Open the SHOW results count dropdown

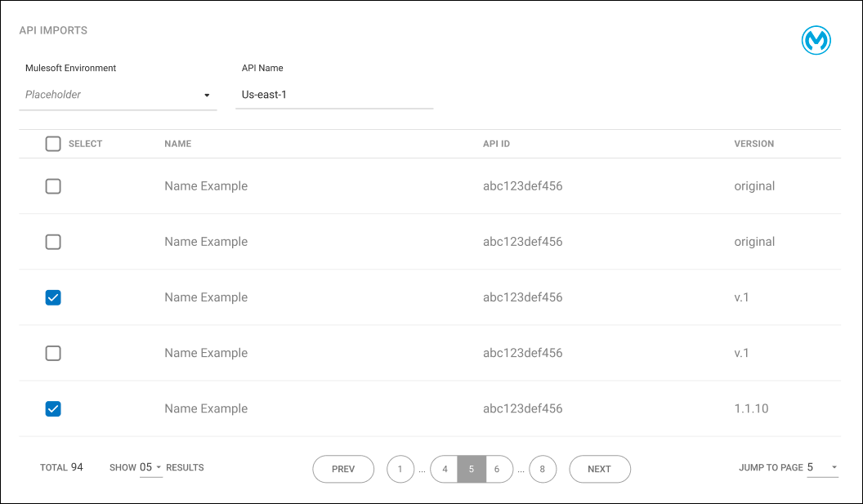(151, 467)
